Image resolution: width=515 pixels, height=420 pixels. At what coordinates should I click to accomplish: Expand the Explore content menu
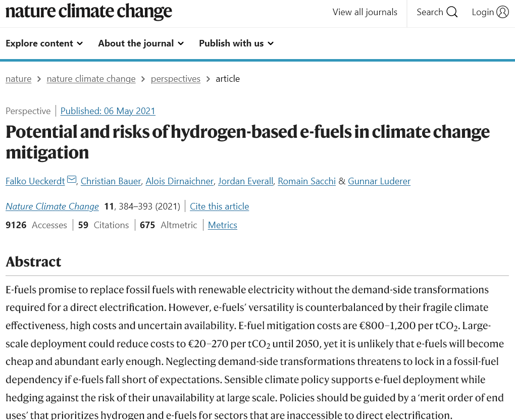click(44, 43)
